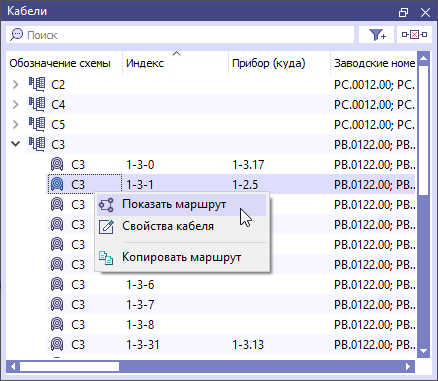Click device cell 1-3.13
The height and width of the screenshot is (381, 438).
tap(279, 344)
